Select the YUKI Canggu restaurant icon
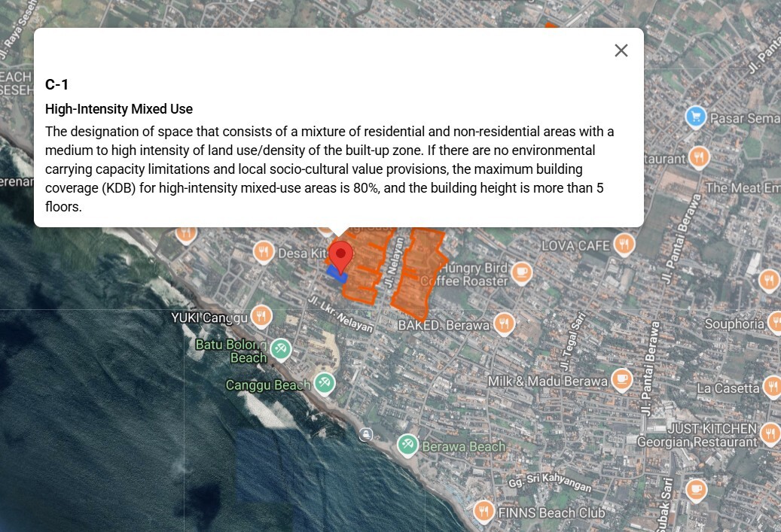This screenshot has width=781, height=532. [261, 315]
